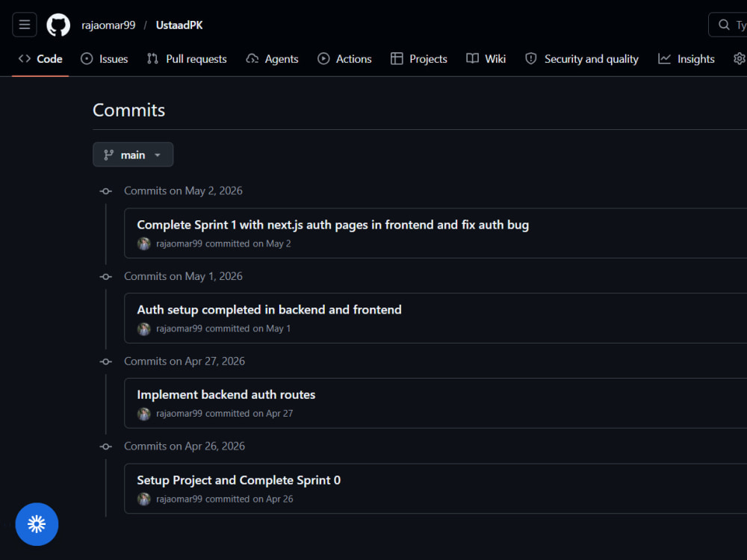Click the Commits on May 2, 2026 heading
Viewport: 747px width, 560px height.
point(184,191)
